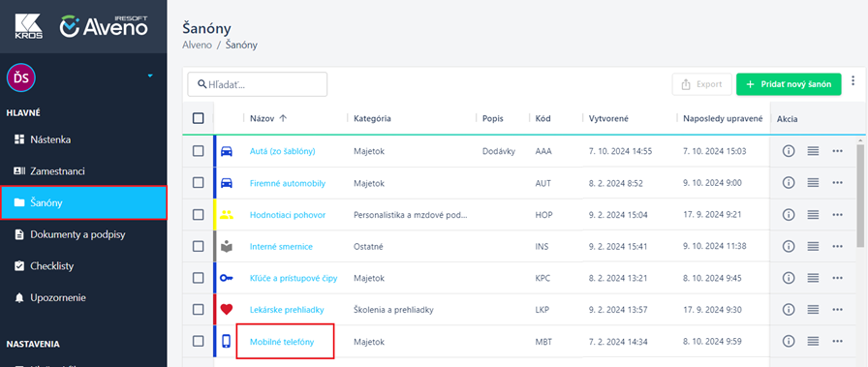Click list lines icon in Interné smernice row
This screenshot has height=367, width=868.
(813, 246)
